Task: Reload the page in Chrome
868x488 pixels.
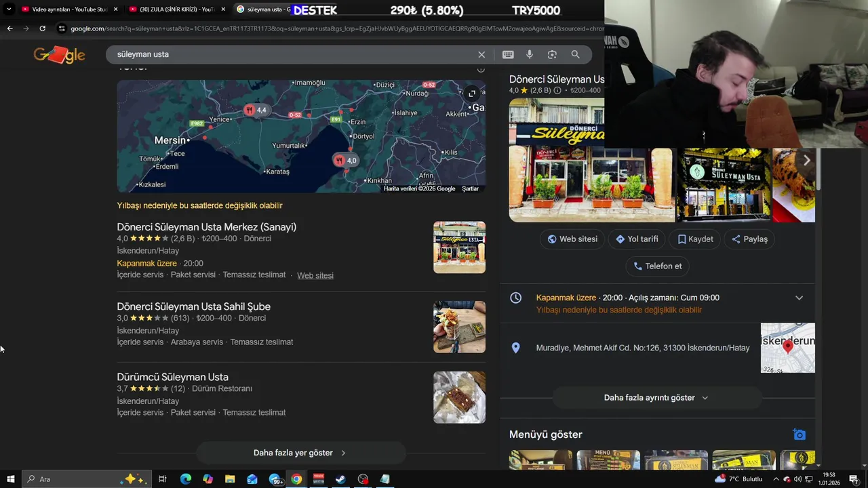Action: click(42, 28)
